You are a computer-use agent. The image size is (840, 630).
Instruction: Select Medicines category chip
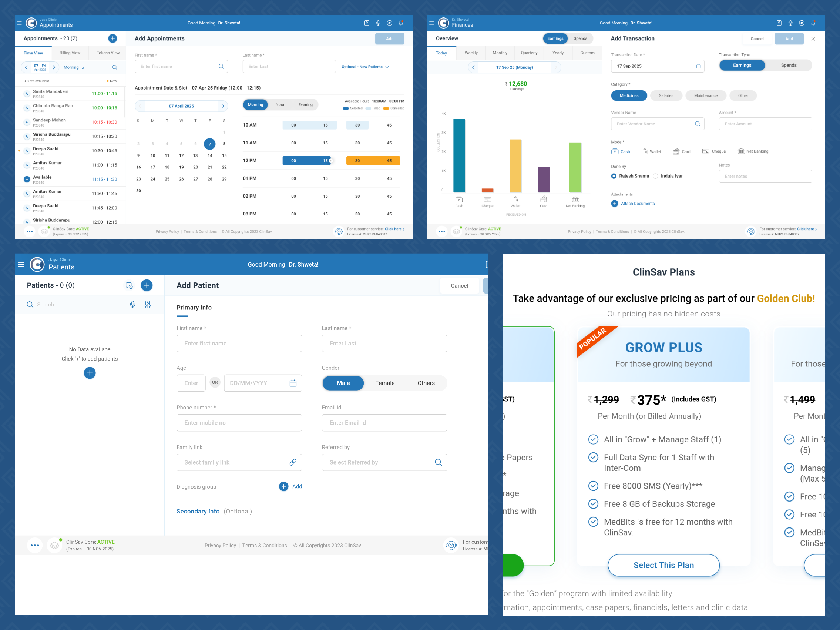click(x=629, y=96)
